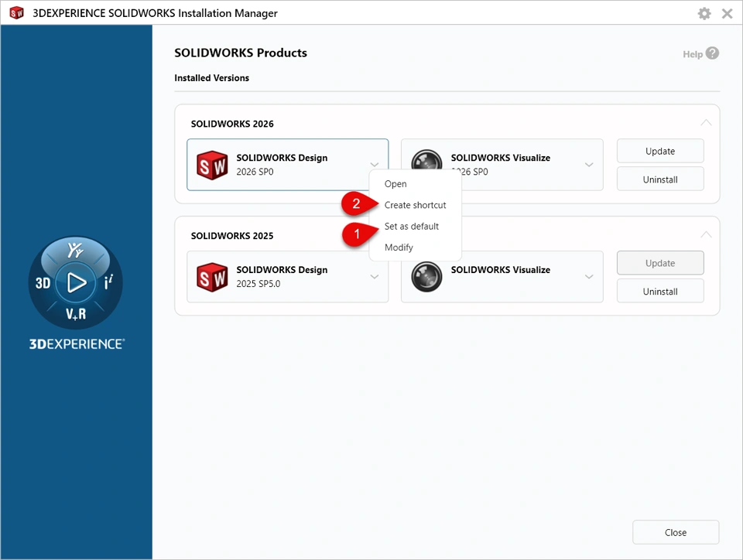Expand the SOLIDWORKS Design 2025 SP5.0 dropdown chevron
Image resolution: width=743 pixels, height=560 pixels.
(375, 277)
